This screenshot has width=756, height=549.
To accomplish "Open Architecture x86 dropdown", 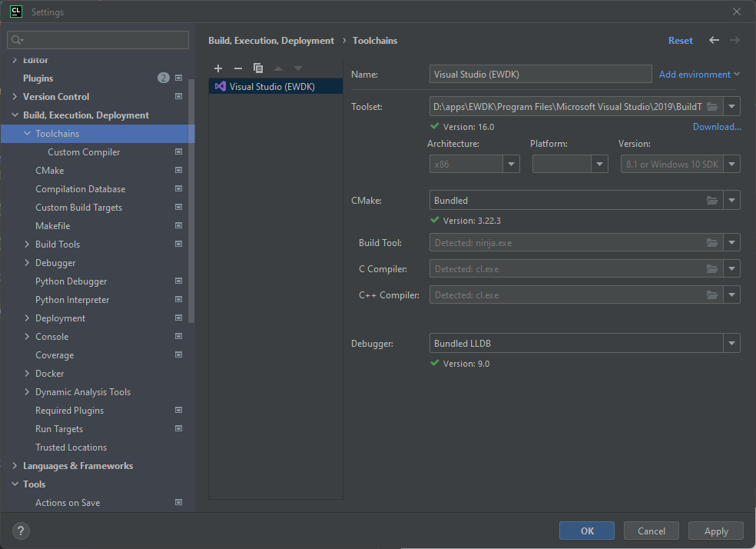I will (x=511, y=164).
